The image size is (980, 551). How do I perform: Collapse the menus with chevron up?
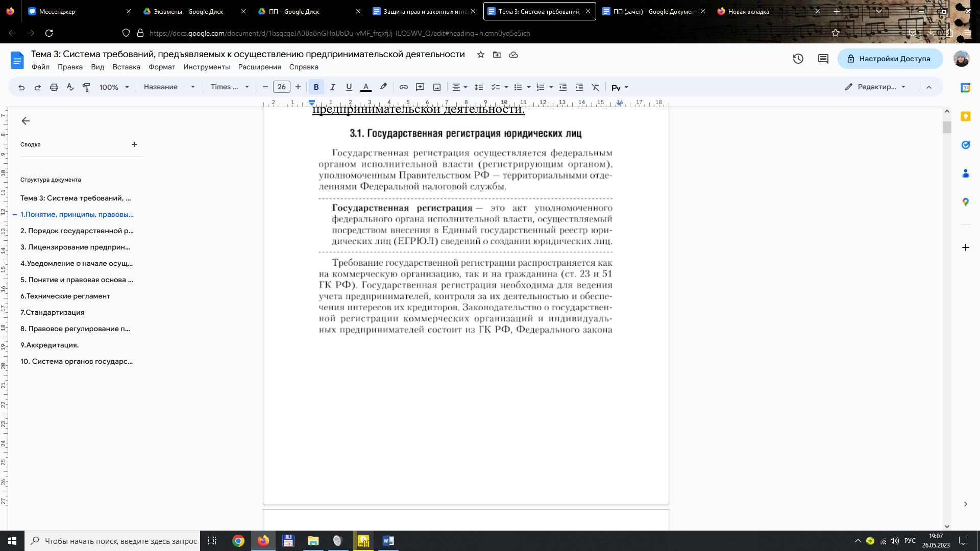tap(929, 87)
